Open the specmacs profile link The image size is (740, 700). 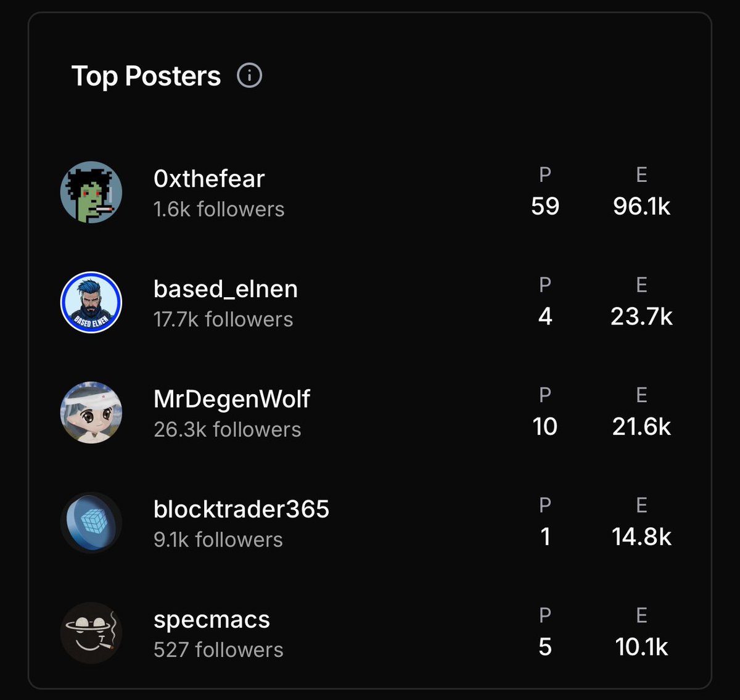tap(212, 620)
